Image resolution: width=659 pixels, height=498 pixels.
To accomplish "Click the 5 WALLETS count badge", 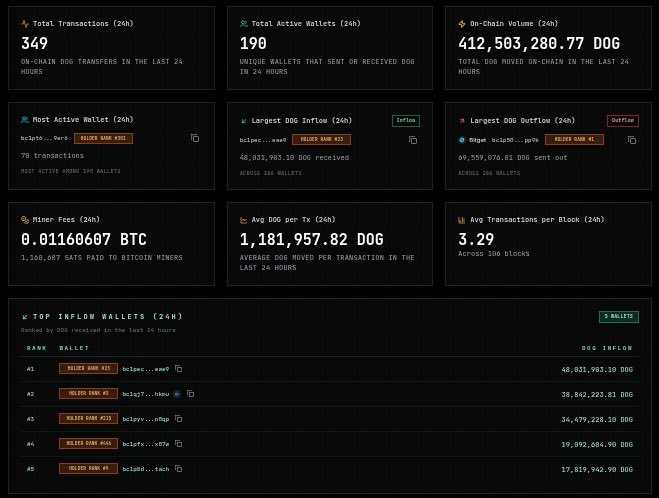I will pos(619,316).
